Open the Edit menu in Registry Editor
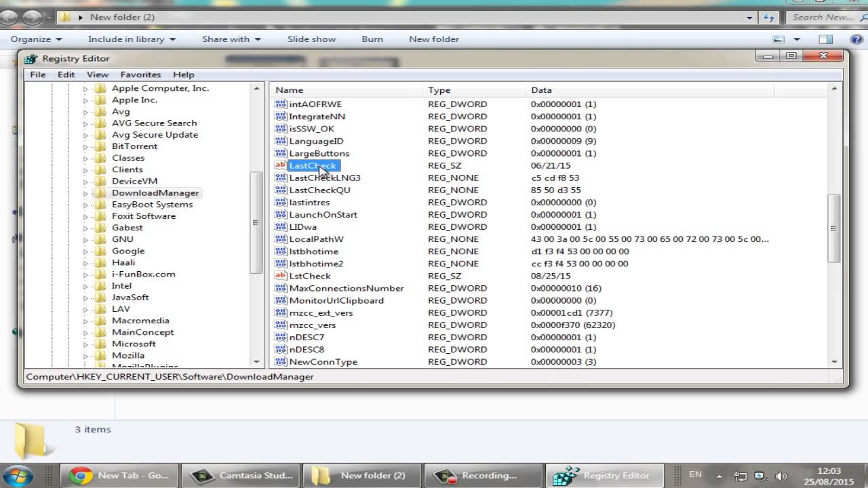 pyautogui.click(x=66, y=75)
